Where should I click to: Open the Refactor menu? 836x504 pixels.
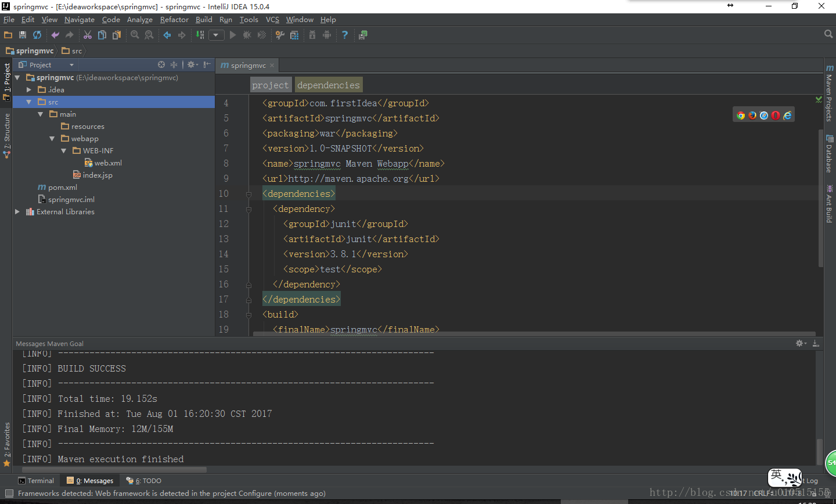pos(174,19)
